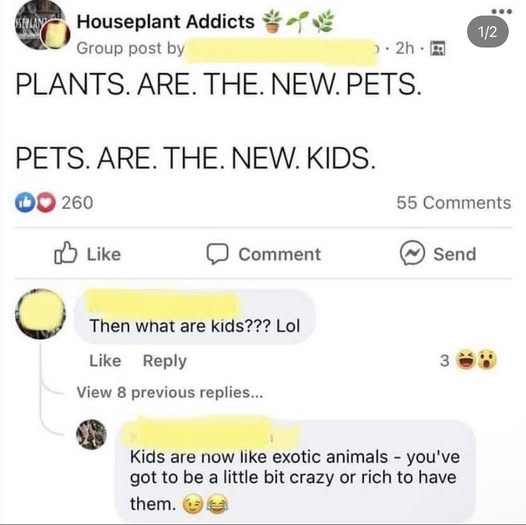Open the three-dot post options menu

(501, 11)
